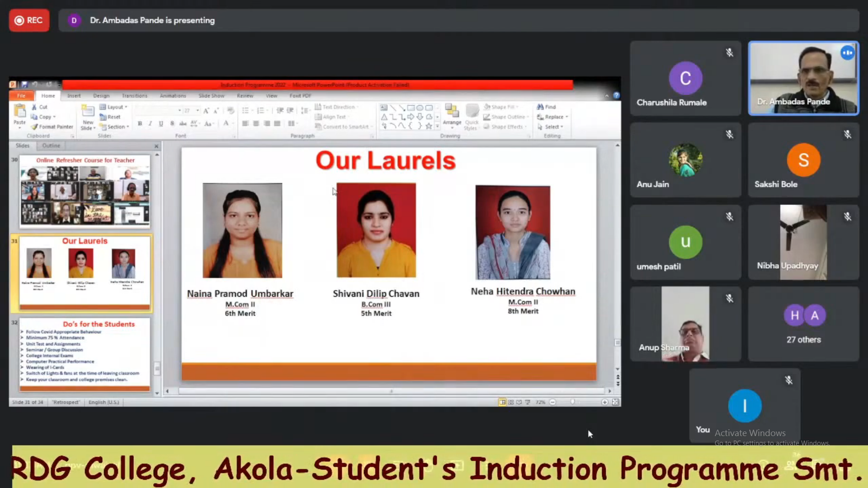Start Slide Show from status bar icon
Image resolution: width=868 pixels, height=488 pixels.
528,402
